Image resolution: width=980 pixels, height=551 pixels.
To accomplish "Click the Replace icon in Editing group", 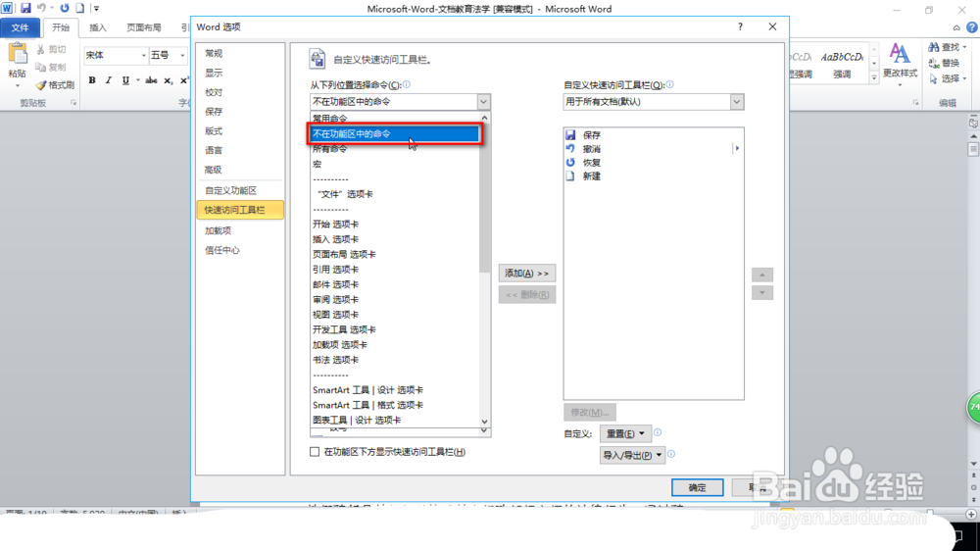I will pyautogui.click(x=934, y=63).
